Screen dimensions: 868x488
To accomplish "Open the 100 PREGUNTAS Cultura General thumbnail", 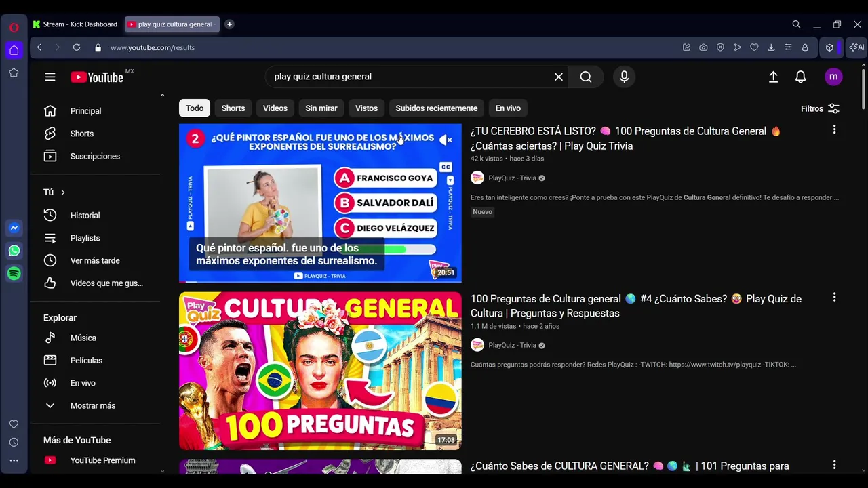I will (x=320, y=371).
